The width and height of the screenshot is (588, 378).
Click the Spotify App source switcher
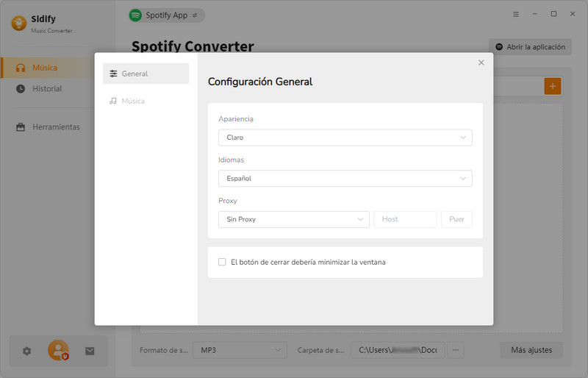click(x=167, y=15)
